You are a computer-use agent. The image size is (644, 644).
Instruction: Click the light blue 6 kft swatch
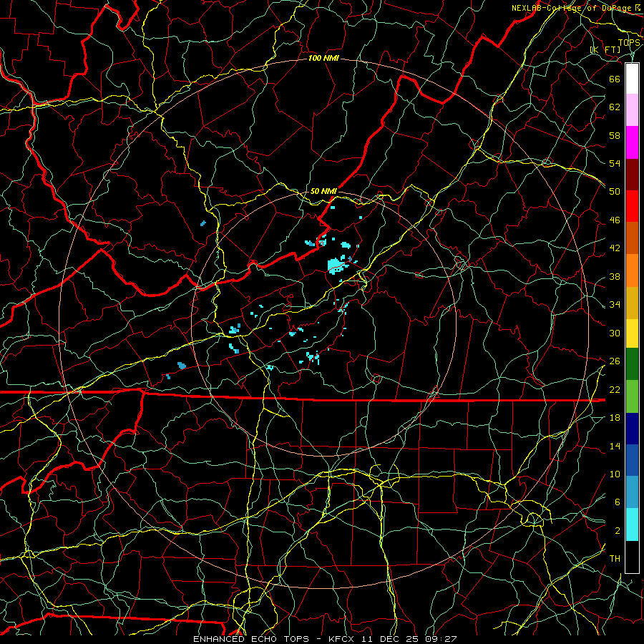pyautogui.click(x=632, y=492)
